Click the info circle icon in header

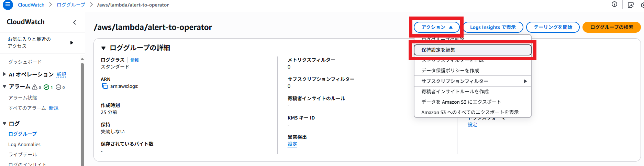click(x=614, y=4)
